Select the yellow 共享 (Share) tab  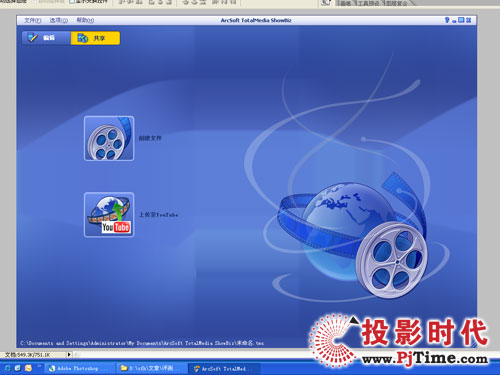pos(95,38)
